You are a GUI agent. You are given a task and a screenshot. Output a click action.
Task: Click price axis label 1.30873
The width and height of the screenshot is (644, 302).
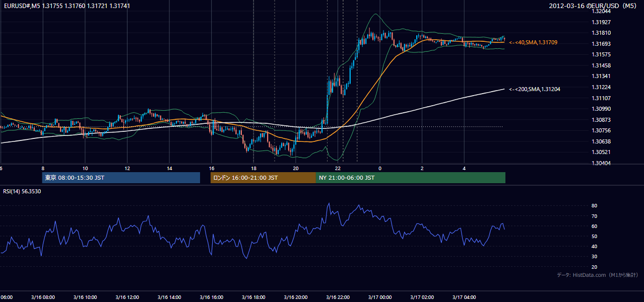coord(601,120)
